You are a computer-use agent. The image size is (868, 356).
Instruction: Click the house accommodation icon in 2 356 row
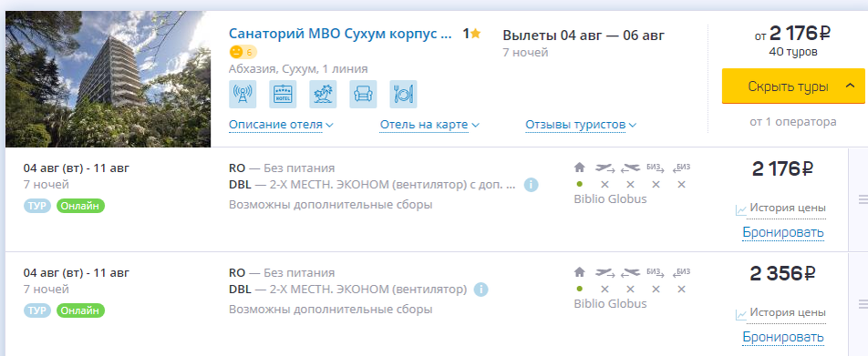coord(580,271)
